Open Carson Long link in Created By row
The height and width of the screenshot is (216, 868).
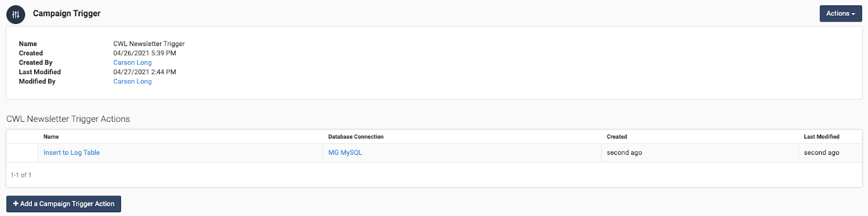pos(132,63)
